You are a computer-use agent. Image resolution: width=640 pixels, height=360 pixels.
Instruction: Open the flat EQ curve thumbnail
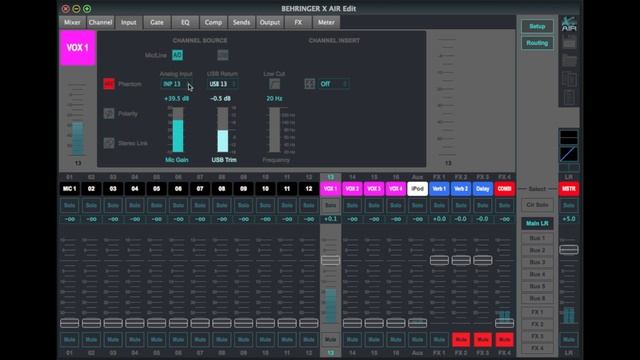(x=569, y=138)
